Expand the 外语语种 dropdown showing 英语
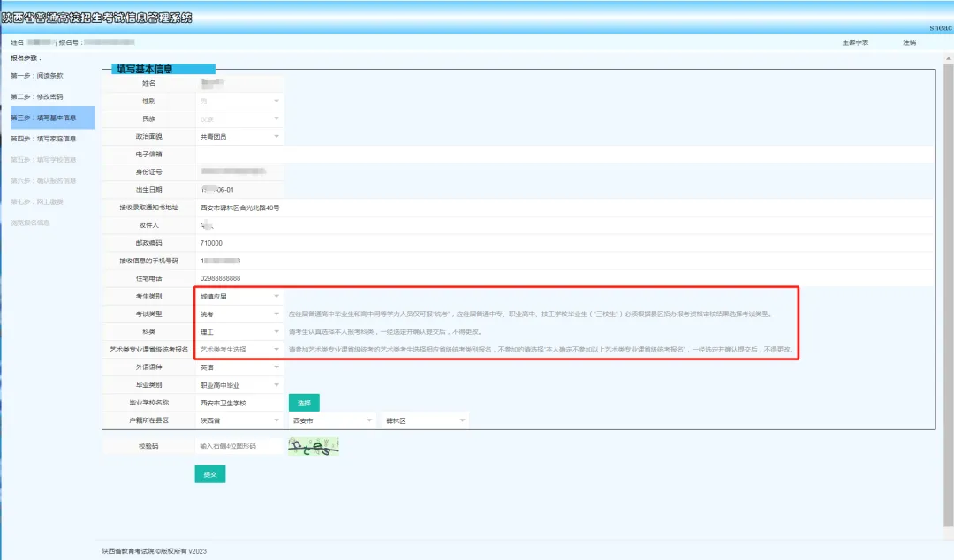The width and height of the screenshot is (954, 560). [x=239, y=367]
